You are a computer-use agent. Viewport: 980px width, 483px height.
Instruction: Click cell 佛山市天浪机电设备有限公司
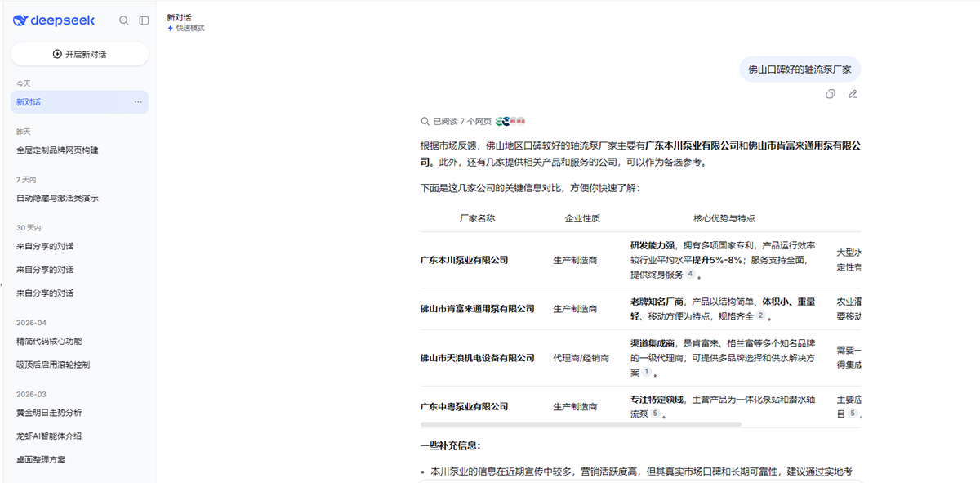pos(477,358)
